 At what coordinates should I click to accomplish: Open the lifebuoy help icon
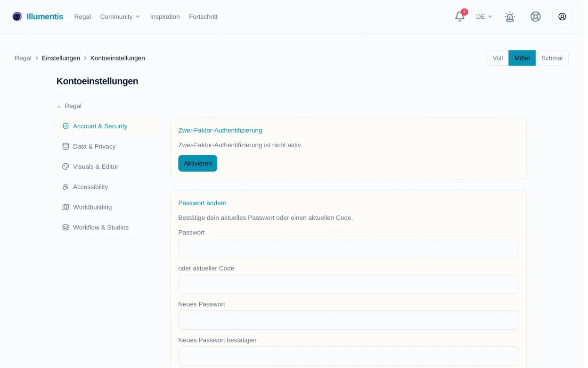[535, 17]
